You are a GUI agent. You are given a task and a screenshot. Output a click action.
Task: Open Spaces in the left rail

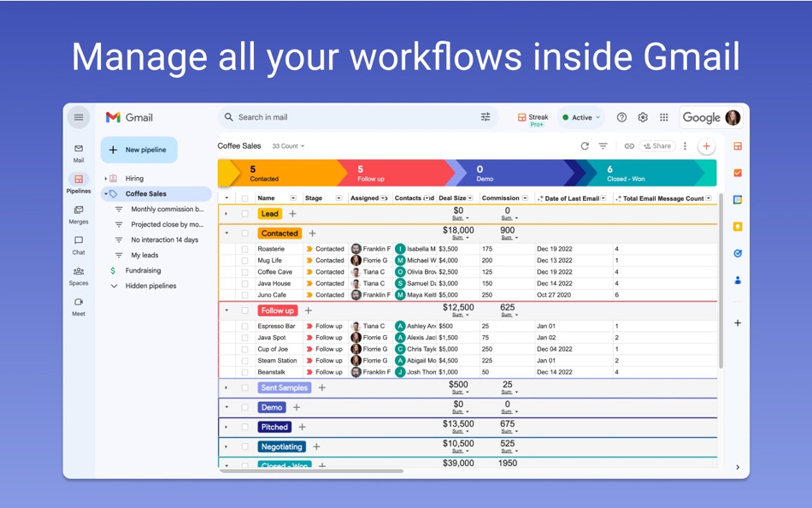point(79,275)
